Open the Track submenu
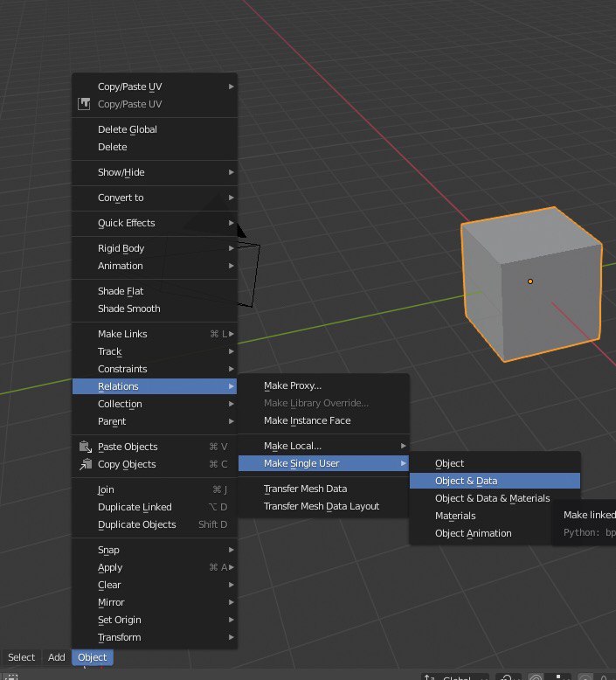The height and width of the screenshot is (680, 616). [x=155, y=351]
